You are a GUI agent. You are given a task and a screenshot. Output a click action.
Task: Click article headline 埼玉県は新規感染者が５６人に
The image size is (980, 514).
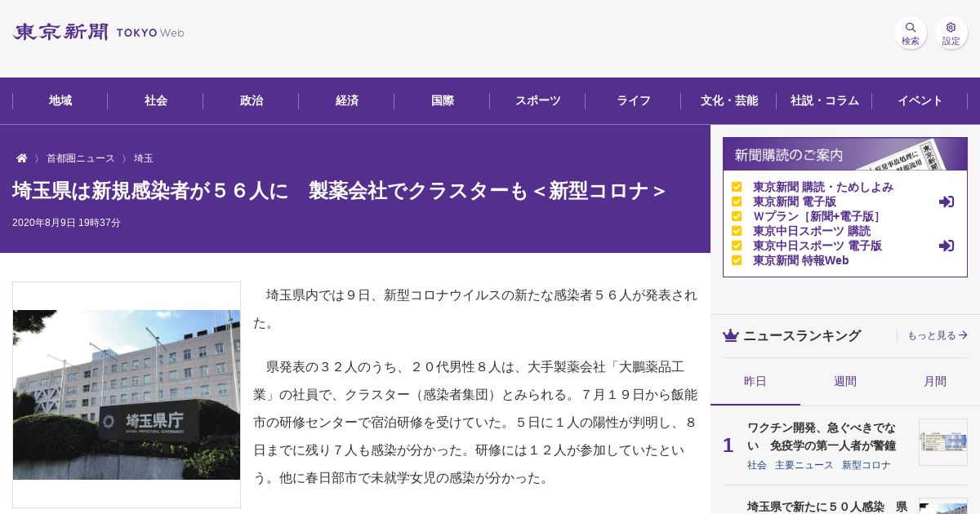pos(339,191)
